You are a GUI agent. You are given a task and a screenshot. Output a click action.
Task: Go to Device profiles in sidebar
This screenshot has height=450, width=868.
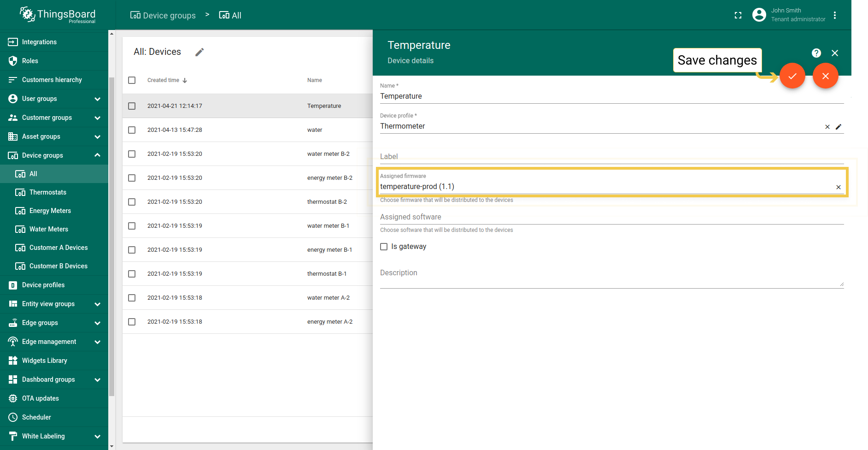pyautogui.click(x=43, y=285)
